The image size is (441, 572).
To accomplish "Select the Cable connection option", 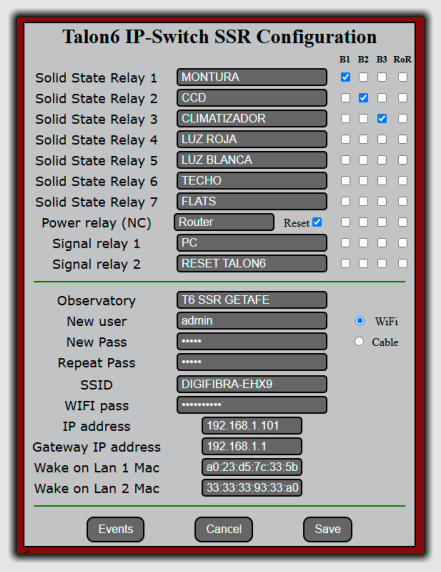I will [x=359, y=341].
